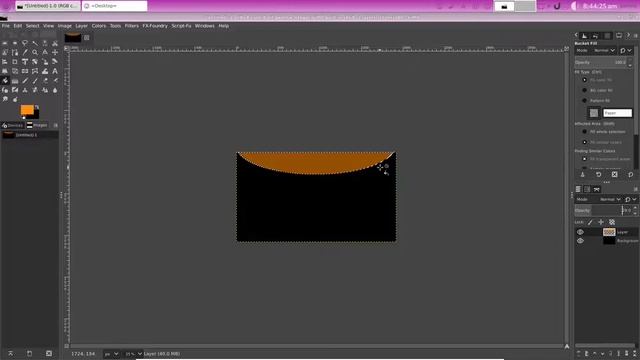Open the Filters menu
Image resolution: width=640 pixels, height=360 pixels.
point(131,26)
